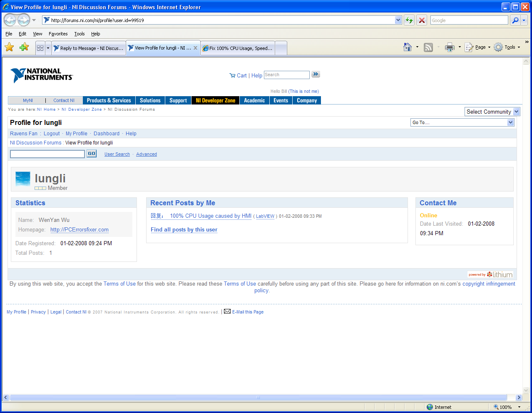Open the Ravens Fan link
Screen dimensions: 532x413
(x=24, y=133)
